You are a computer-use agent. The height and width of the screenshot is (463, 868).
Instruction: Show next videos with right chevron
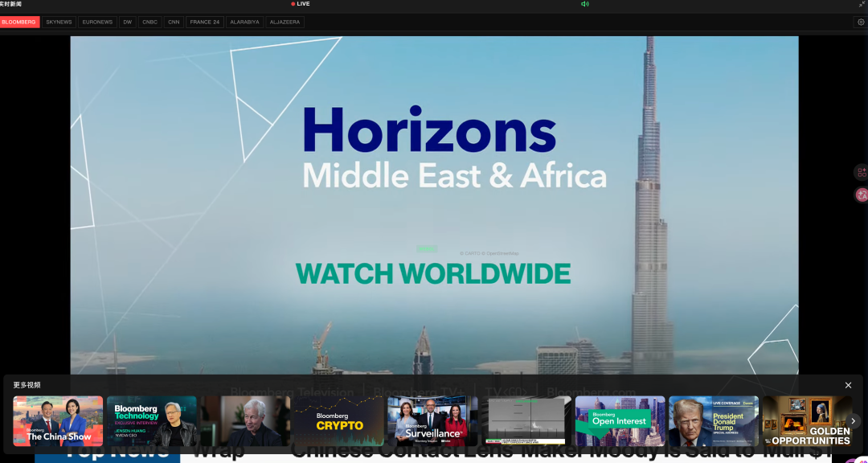click(853, 421)
